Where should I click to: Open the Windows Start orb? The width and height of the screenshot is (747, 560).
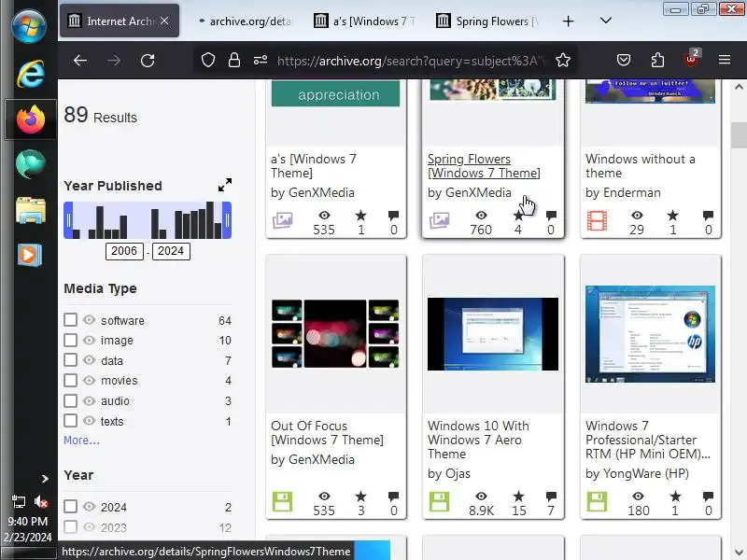[29, 26]
